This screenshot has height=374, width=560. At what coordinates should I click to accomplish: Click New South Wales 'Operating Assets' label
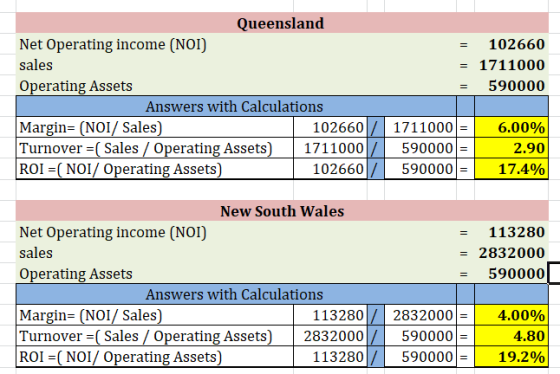pos(76,274)
